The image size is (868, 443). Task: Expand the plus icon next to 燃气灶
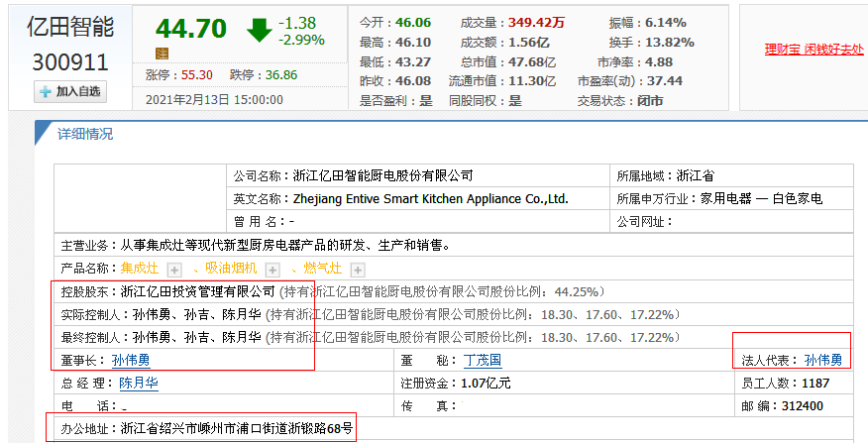point(358,270)
